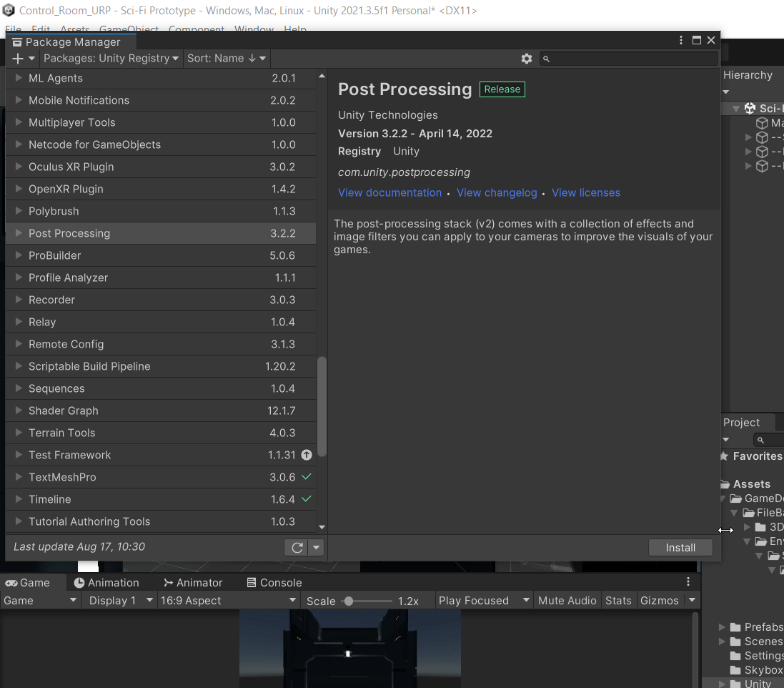Select the Project tab
The image size is (784, 688).
pyautogui.click(x=741, y=422)
